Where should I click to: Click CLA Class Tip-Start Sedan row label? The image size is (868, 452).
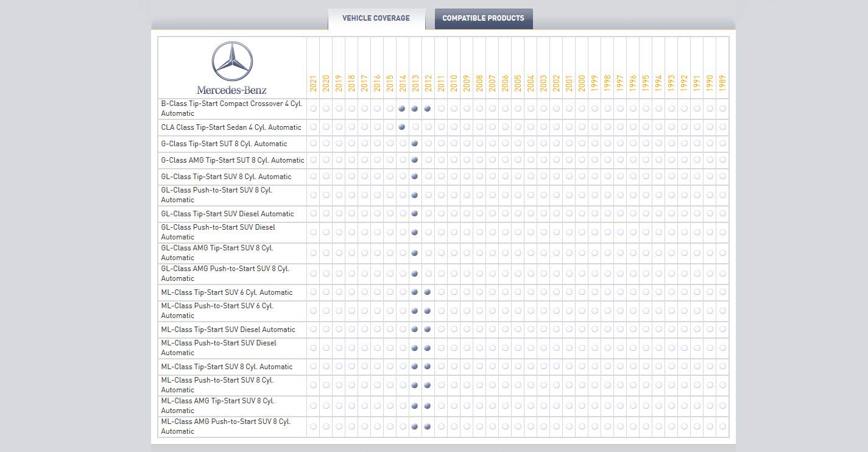pos(231,127)
